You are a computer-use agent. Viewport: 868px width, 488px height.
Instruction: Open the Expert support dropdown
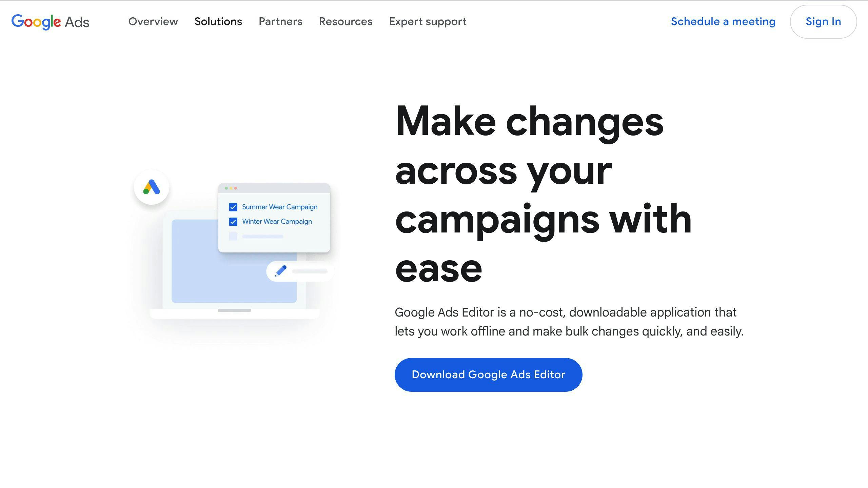click(428, 21)
